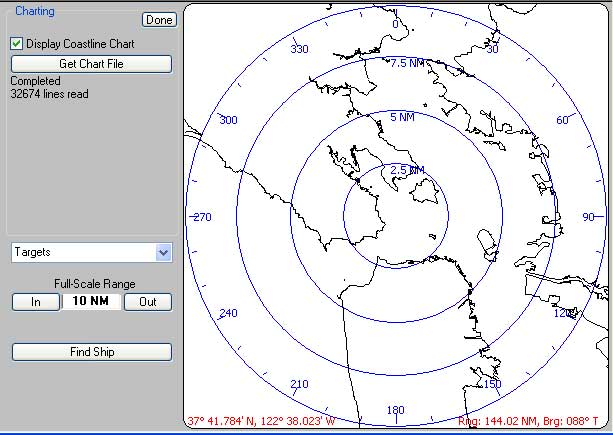Open the Targets dropdown arrow
The height and width of the screenshot is (435, 613).
[163, 252]
